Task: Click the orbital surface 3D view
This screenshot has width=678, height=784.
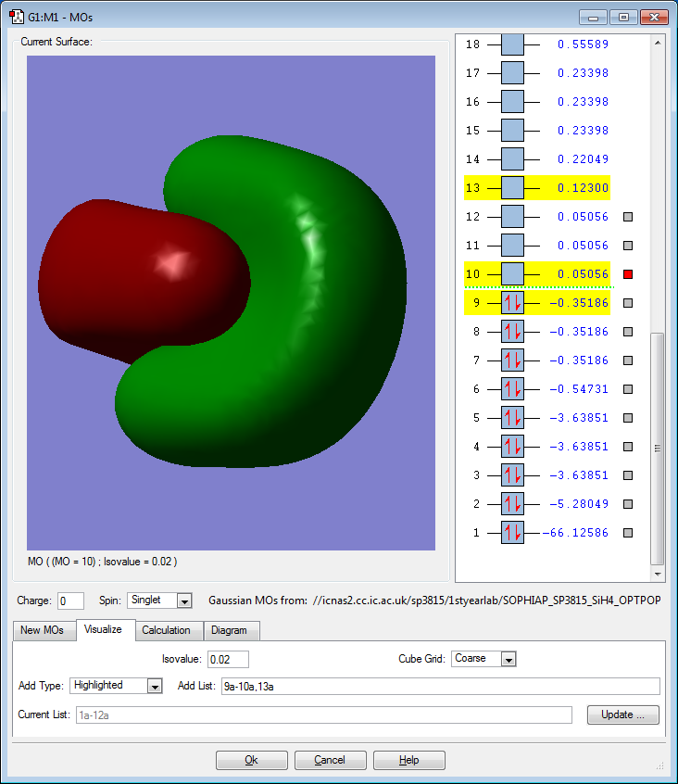Action: pyautogui.click(x=231, y=303)
